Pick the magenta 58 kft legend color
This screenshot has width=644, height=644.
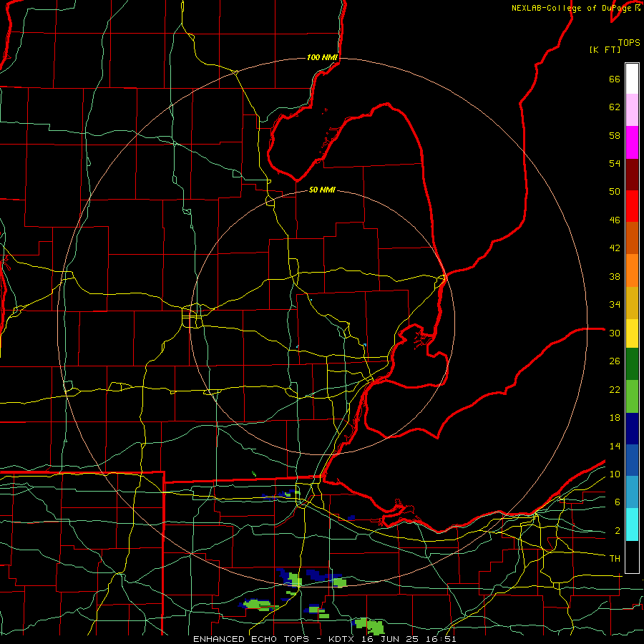point(632,142)
